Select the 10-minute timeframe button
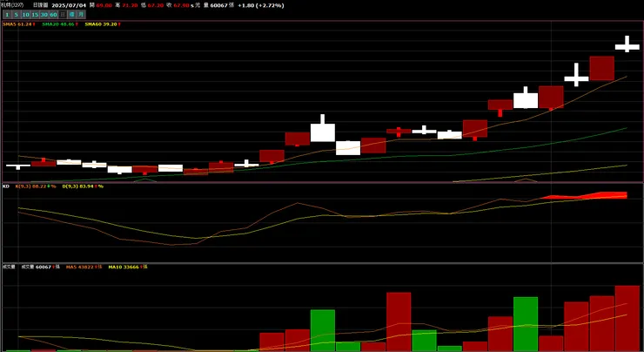644x352 pixels. coord(25,15)
